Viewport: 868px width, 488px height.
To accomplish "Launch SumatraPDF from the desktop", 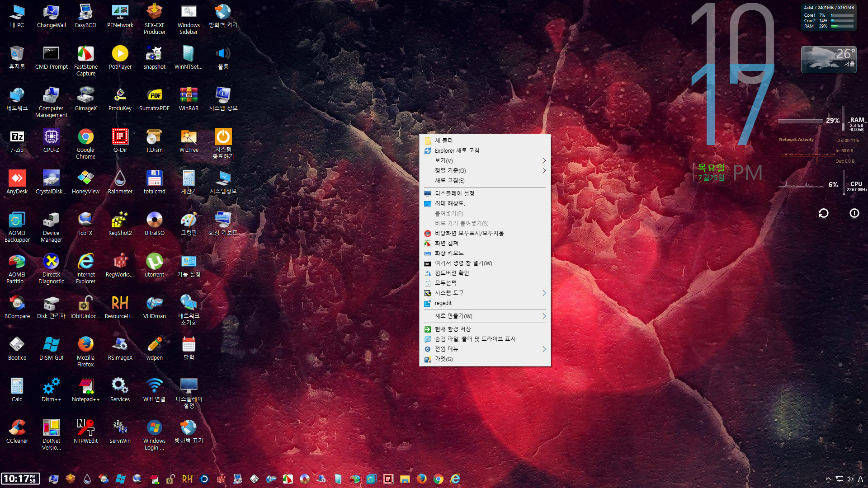I will click(x=154, y=99).
